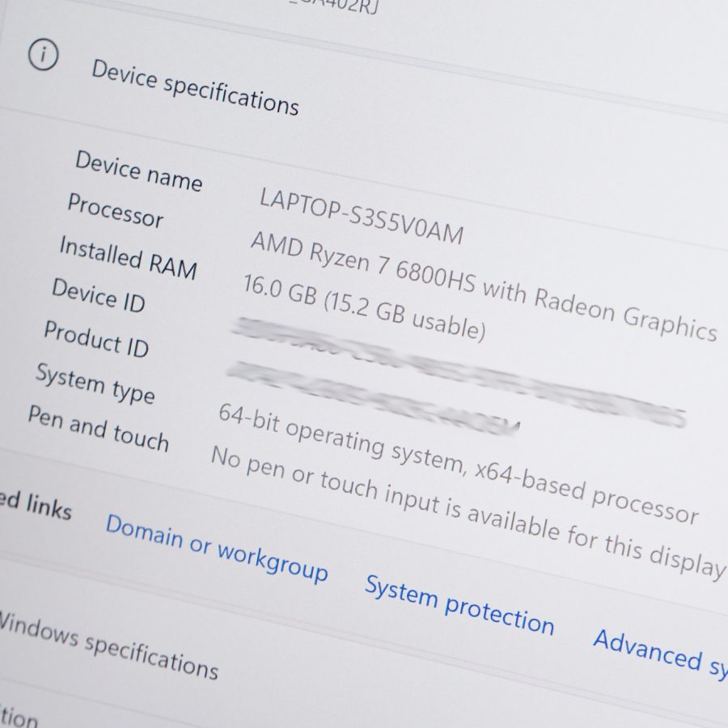Click the Related links label

pyautogui.click(x=36, y=505)
